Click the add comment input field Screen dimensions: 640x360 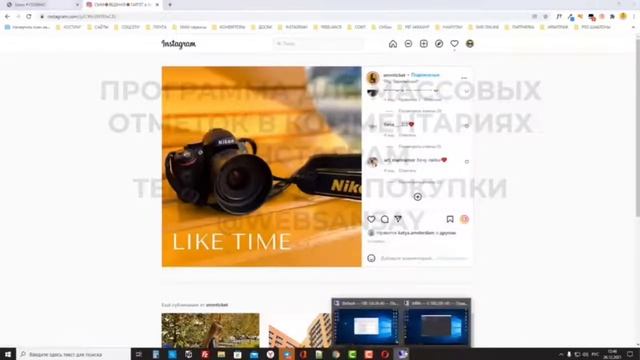click(x=406, y=258)
